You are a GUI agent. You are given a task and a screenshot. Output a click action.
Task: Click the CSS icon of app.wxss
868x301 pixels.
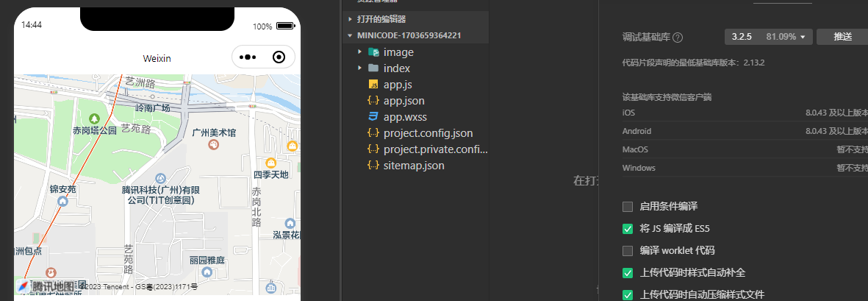[x=373, y=117]
